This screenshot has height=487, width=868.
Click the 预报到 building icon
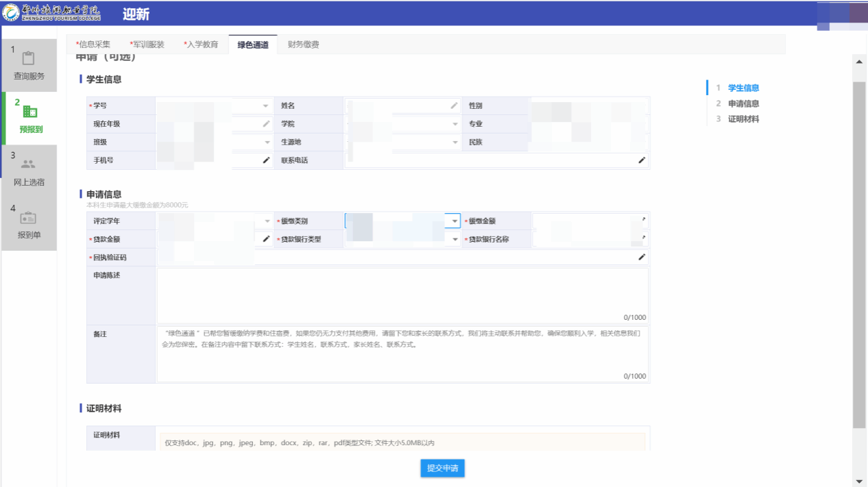30,112
